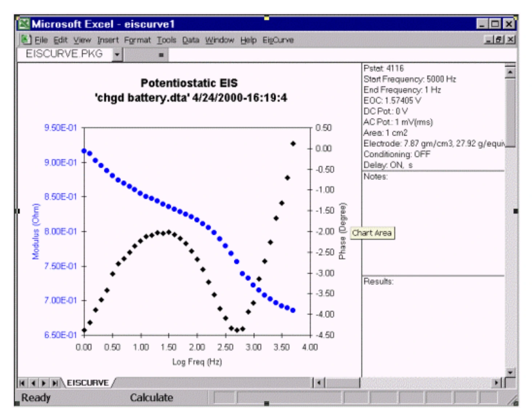532x408 pixels.
Task: Open the EisCurve menu
Action: click(278, 40)
